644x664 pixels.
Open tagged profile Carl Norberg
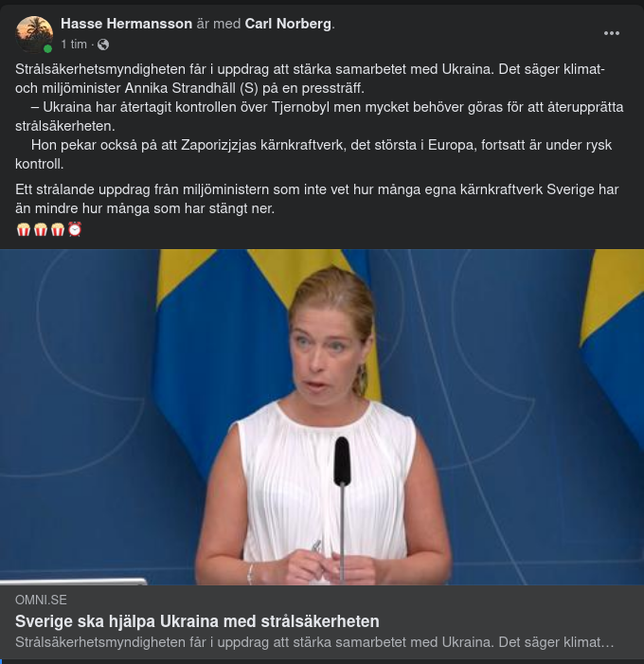point(289,23)
